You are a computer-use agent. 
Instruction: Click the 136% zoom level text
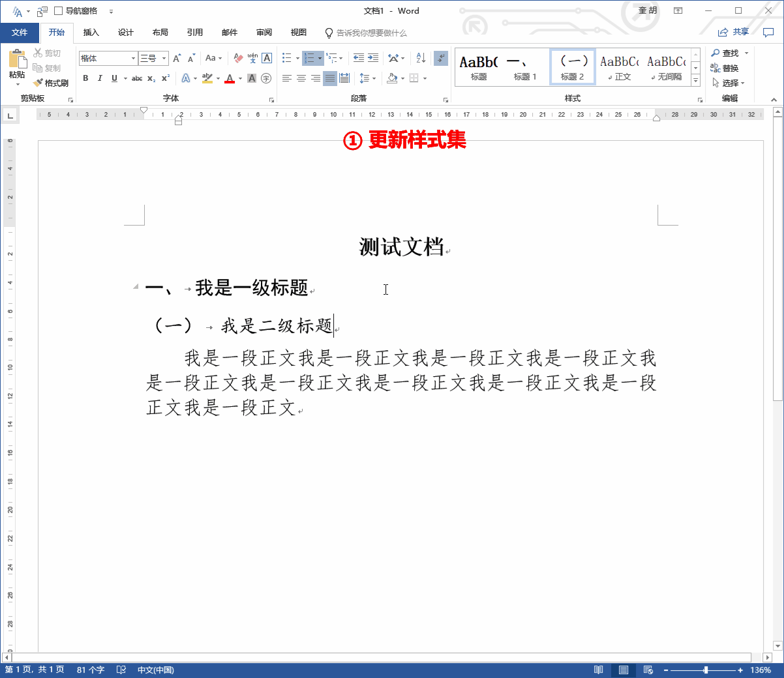[x=761, y=670]
